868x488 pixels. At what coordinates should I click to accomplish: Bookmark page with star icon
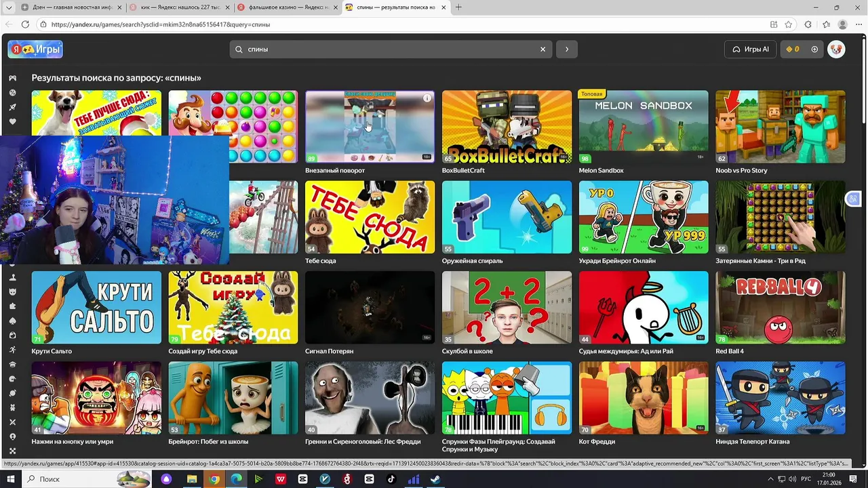click(789, 24)
